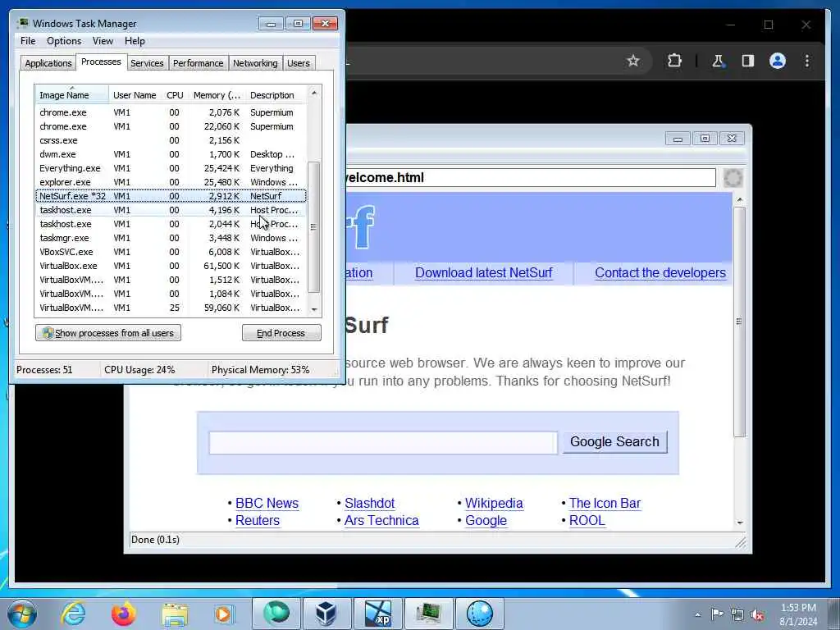Open the three-dot menu in Supermium
Image resolution: width=840 pixels, height=630 pixels.
pos(807,61)
